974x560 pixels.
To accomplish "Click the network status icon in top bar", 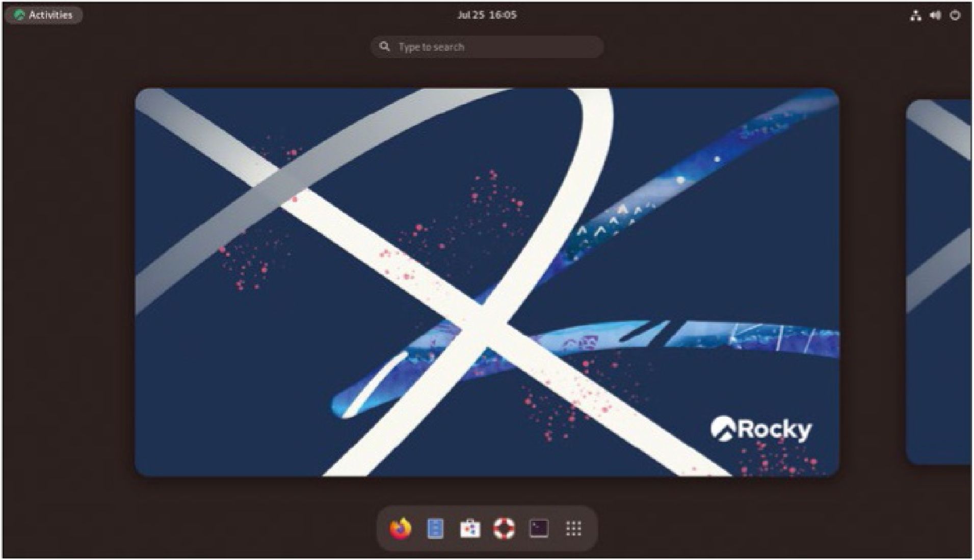I will 915,15.
